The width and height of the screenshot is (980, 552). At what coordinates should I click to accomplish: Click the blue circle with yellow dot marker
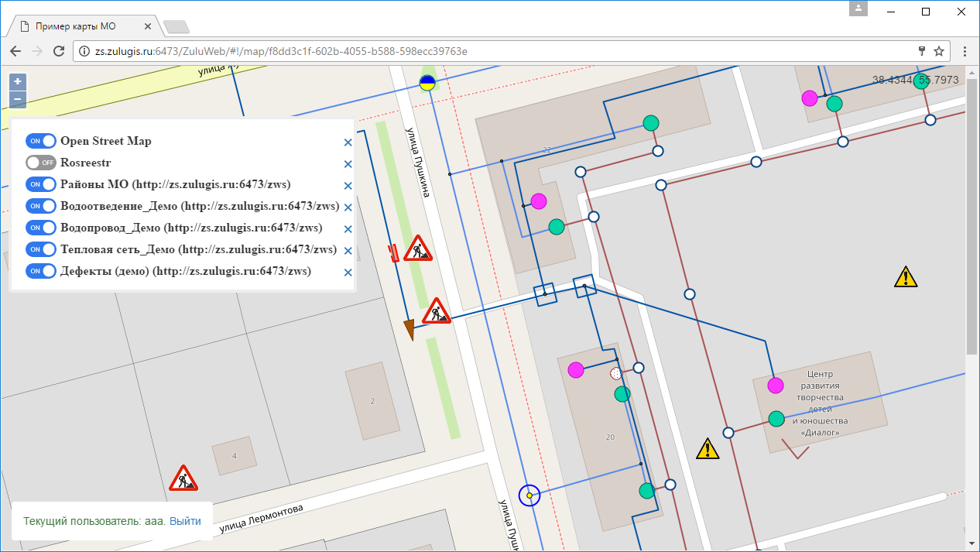coord(529,495)
